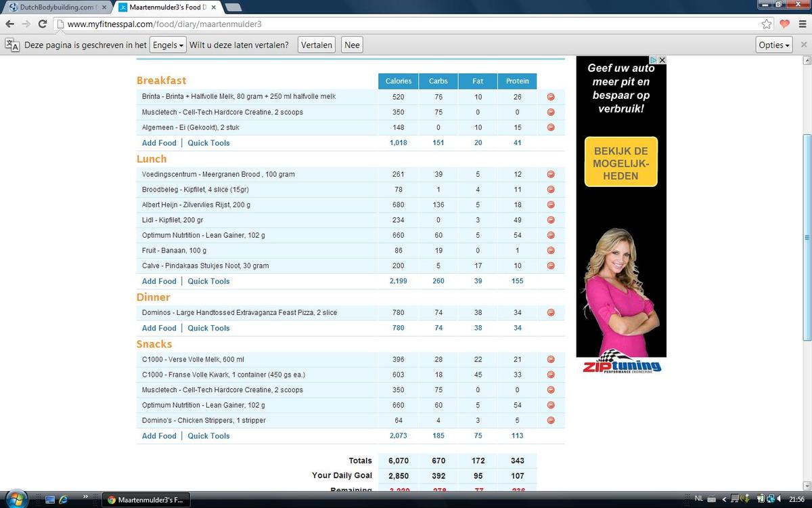Open a new browser tab

(233, 7)
